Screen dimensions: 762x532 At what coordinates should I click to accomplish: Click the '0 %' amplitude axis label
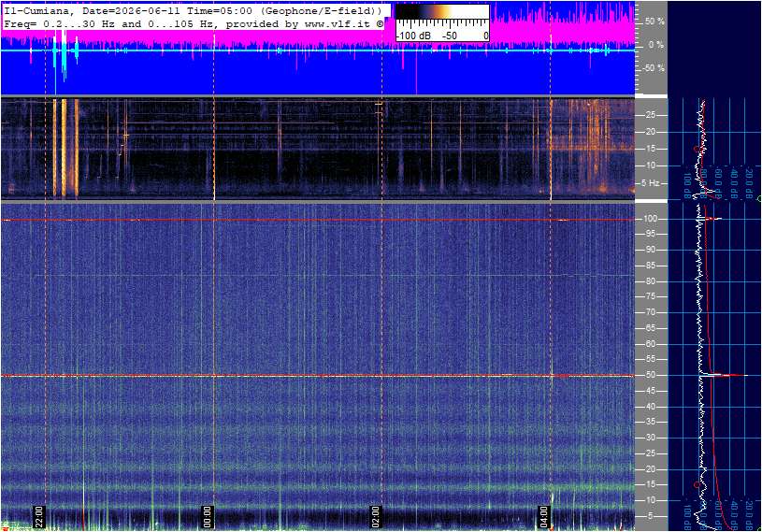pyautogui.click(x=656, y=45)
